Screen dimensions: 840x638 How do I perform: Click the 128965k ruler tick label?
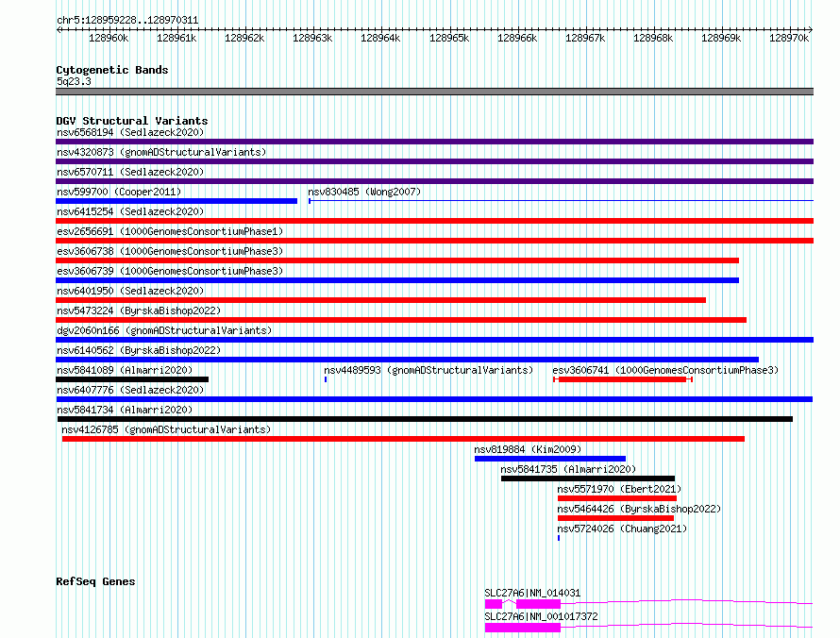(x=449, y=38)
